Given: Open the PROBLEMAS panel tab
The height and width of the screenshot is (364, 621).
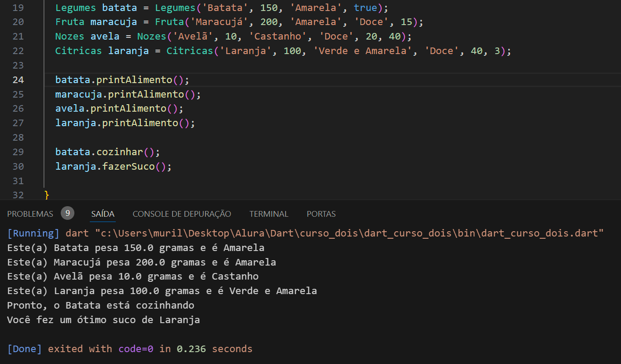Looking at the screenshot, I should pos(30,214).
